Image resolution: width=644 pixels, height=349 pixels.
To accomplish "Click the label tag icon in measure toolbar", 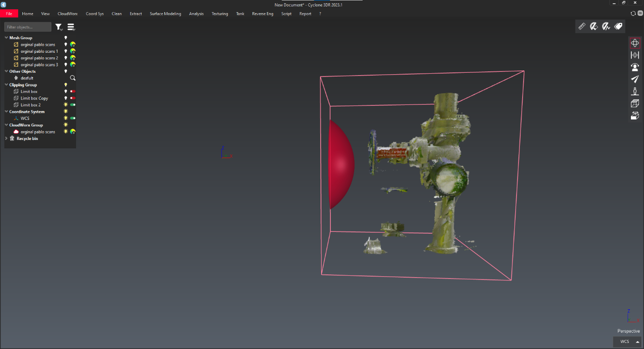I will coord(618,27).
